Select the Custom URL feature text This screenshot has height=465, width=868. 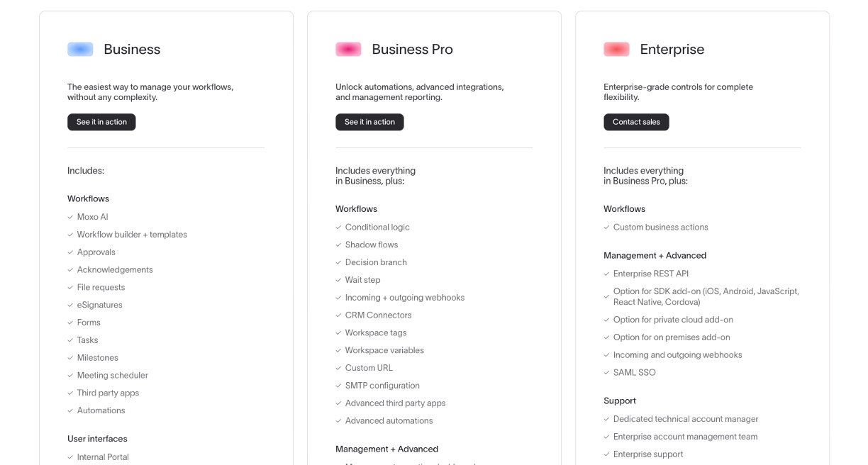[369, 368]
